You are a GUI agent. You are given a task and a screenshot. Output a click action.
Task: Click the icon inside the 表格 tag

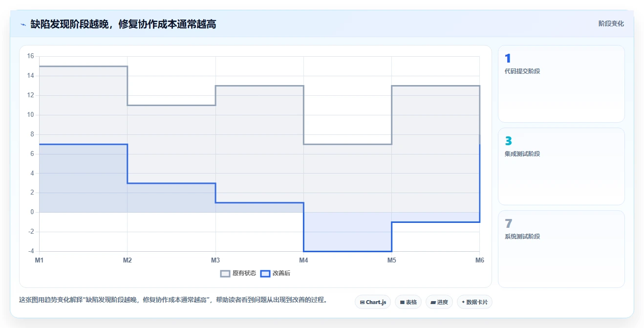(402, 302)
